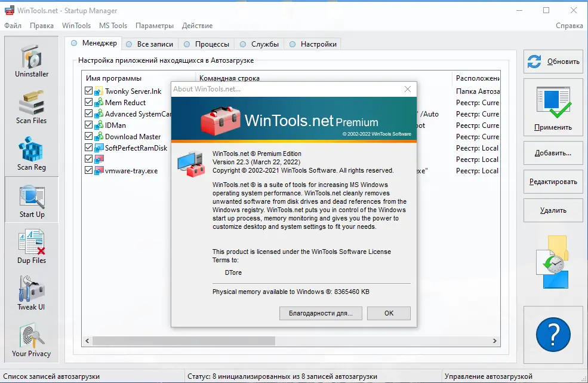Image resolution: width=588 pixels, height=383 pixels.
Task: Switch to the Настройки tab
Action: point(313,44)
